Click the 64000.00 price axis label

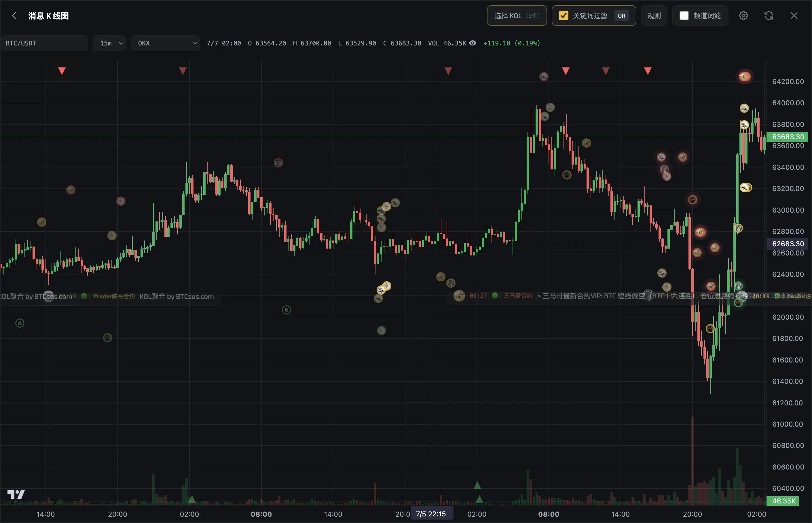pyautogui.click(x=788, y=103)
